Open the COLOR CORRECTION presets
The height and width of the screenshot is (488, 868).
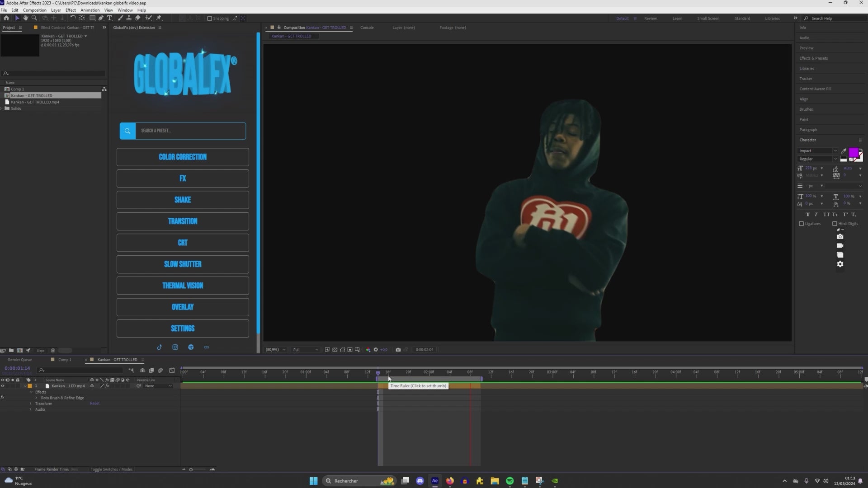tap(183, 157)
